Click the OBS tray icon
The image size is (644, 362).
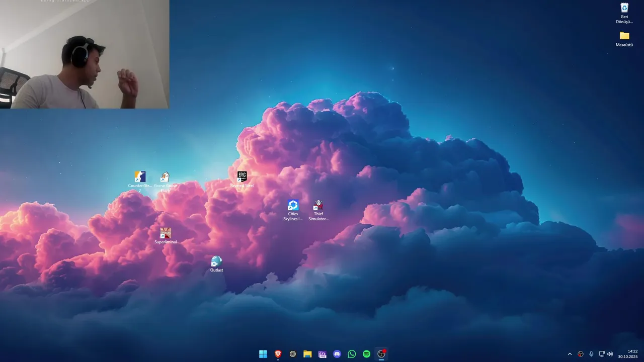pyautogui.click(x=581, y=354)
